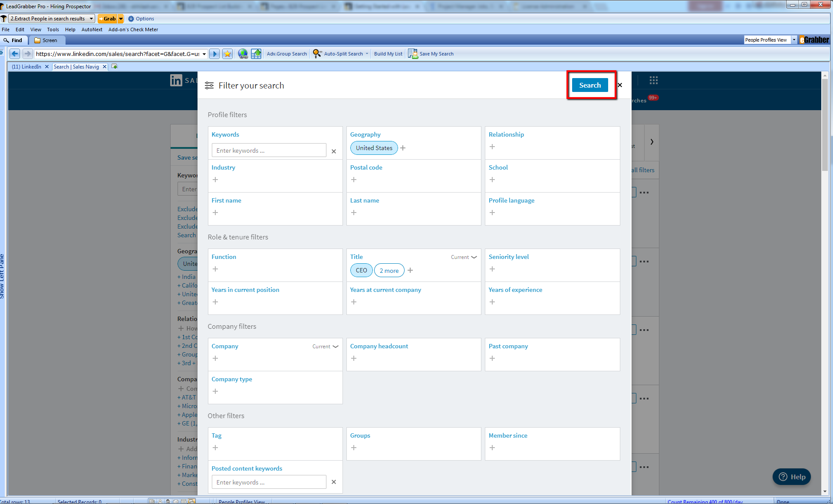Open the Extract People in search results dropdown

coord(91,19)
